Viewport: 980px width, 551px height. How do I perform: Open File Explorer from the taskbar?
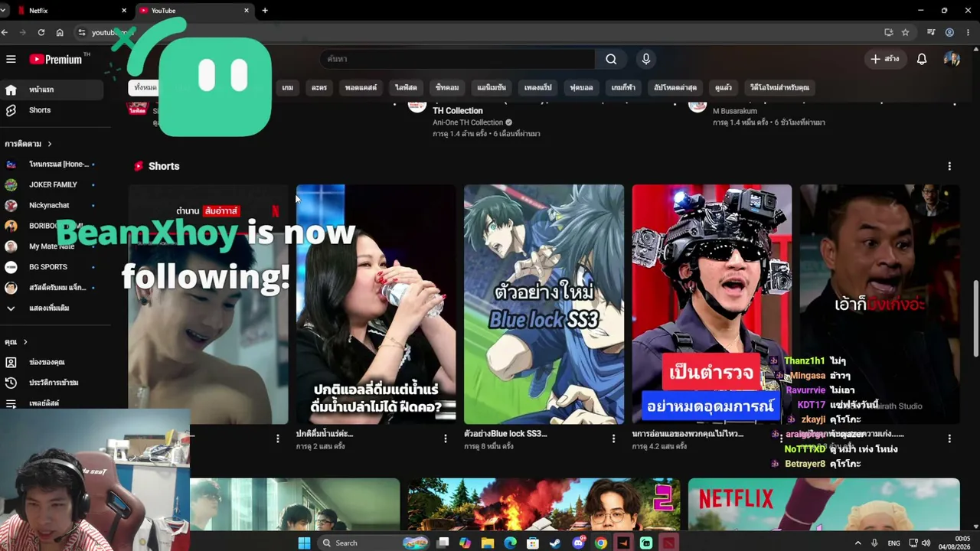coord(488,543)
